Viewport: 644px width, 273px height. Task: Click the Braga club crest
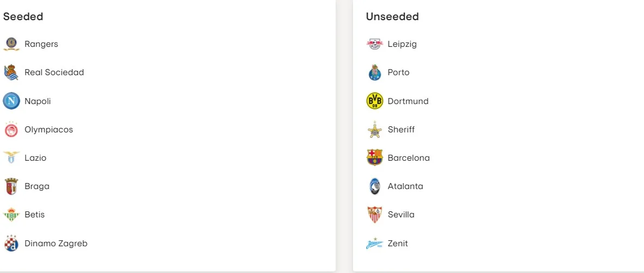click(x=11, y=186)
